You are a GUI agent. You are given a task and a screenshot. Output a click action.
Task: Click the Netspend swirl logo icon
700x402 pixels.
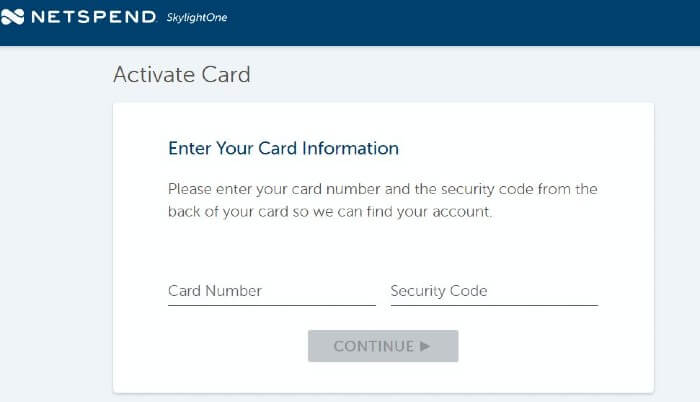pyautogui.click(x=12, y=17)
